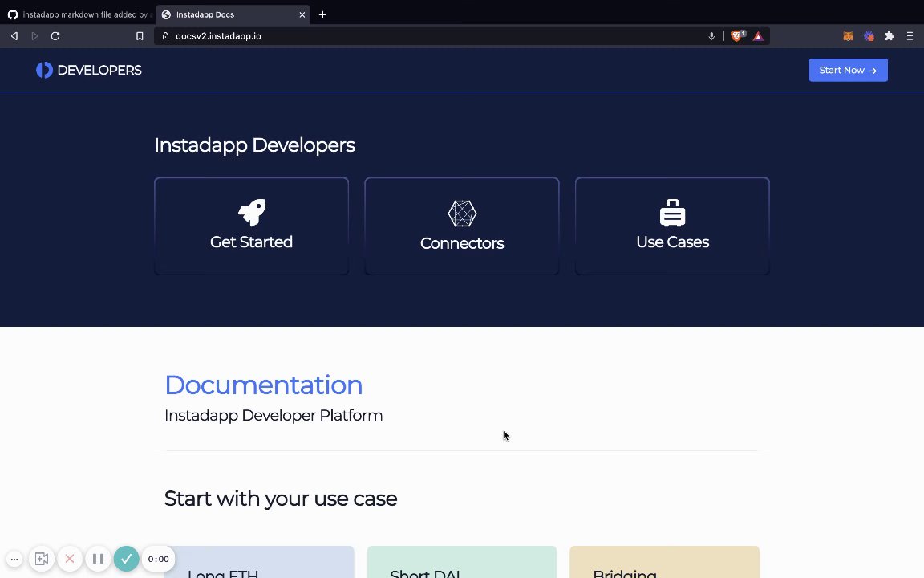The height and width of the screenshot is (578, 924).
Task: Open the Connectors card
Action: 462,226
